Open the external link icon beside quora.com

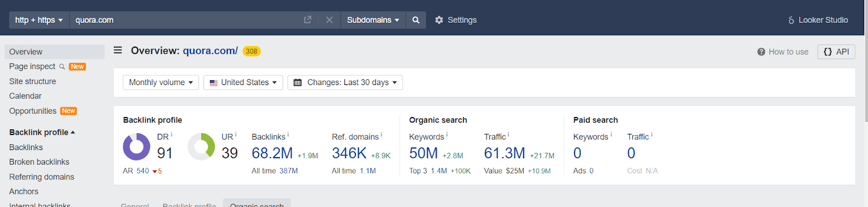[308, 20]
